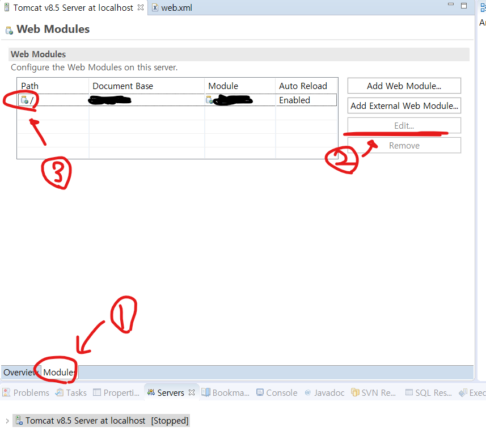Click the Add External Web Module... button
This screenshot has width=486, height=448.
tap(404, 105)
